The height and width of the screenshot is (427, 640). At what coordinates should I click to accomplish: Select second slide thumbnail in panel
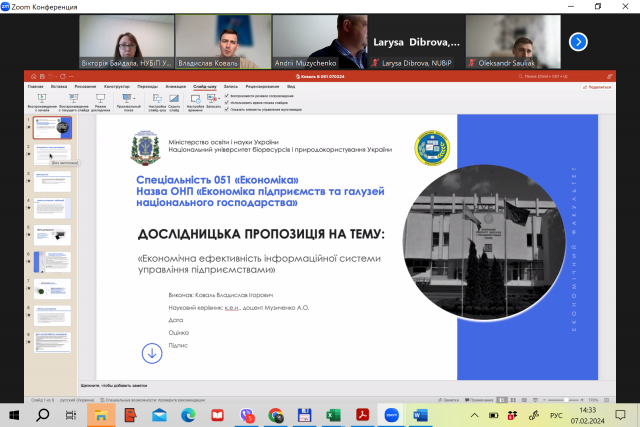pos(52,153)
